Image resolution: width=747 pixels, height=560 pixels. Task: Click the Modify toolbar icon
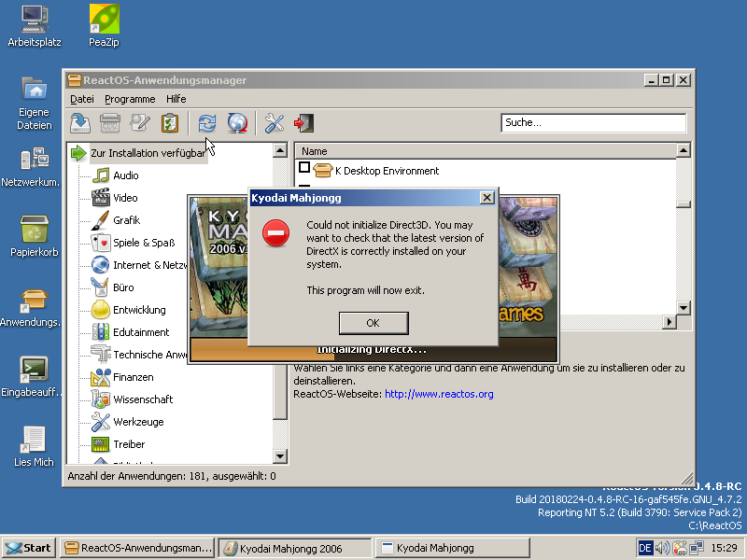140,123
